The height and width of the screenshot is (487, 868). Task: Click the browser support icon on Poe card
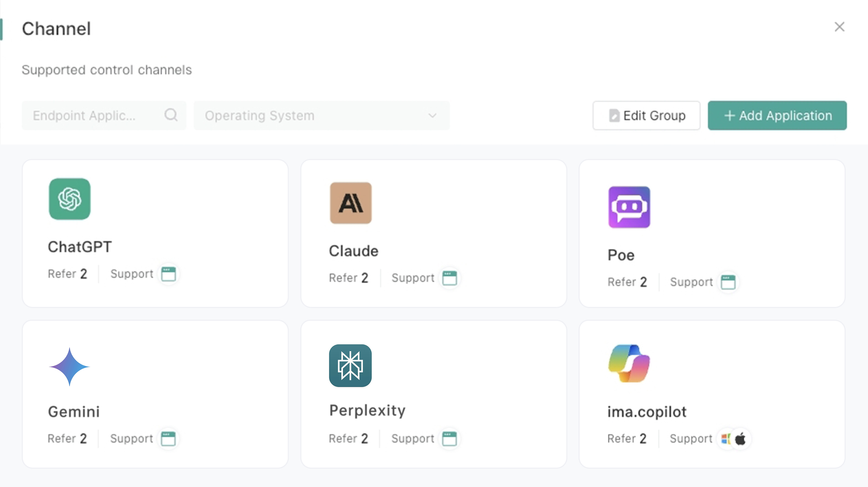click(x=728, y=282)
